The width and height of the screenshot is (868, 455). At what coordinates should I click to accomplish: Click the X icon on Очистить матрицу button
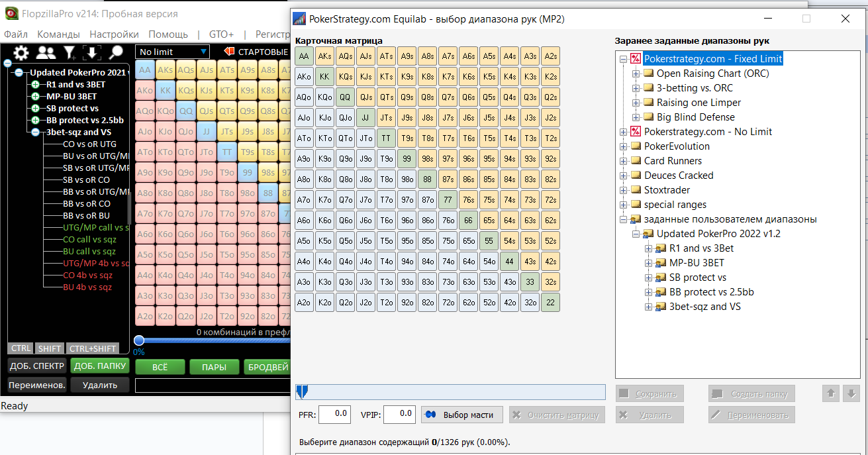click(518, 415)
